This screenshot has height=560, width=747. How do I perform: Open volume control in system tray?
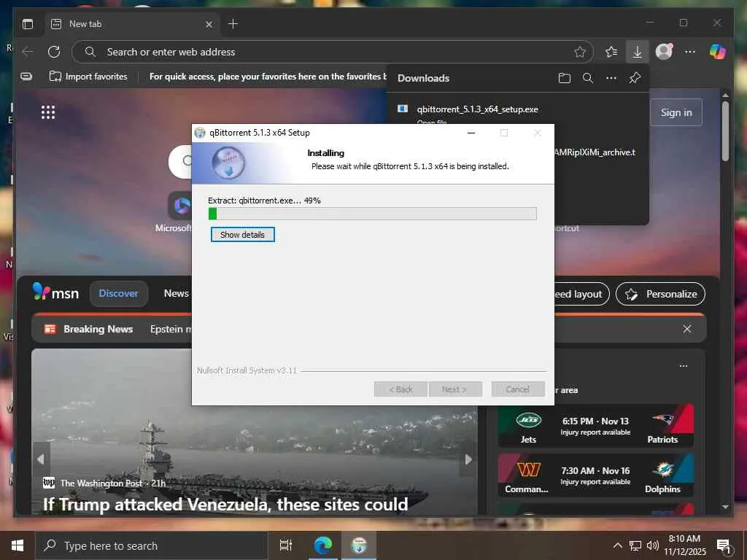pyautogui.click(x=653, y=545)
